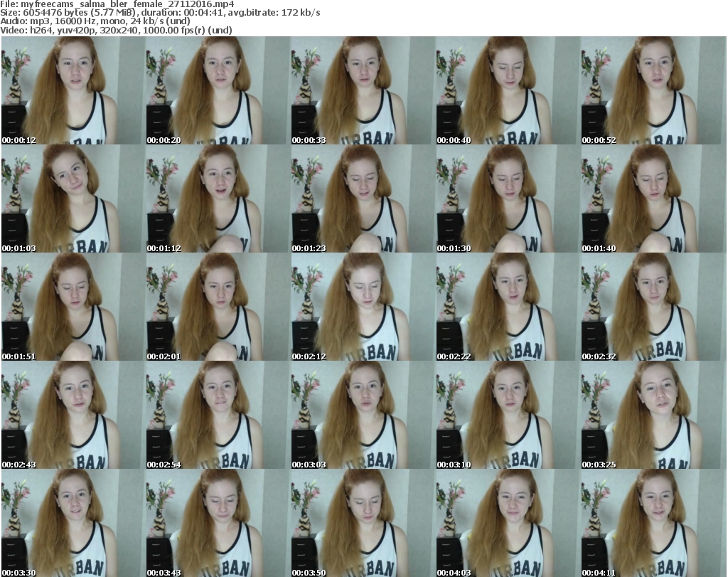The width and height of the screenshot is (728, 577).
Task: Select the frame labeled 00:03:30
Action: [x=73, y=523]
